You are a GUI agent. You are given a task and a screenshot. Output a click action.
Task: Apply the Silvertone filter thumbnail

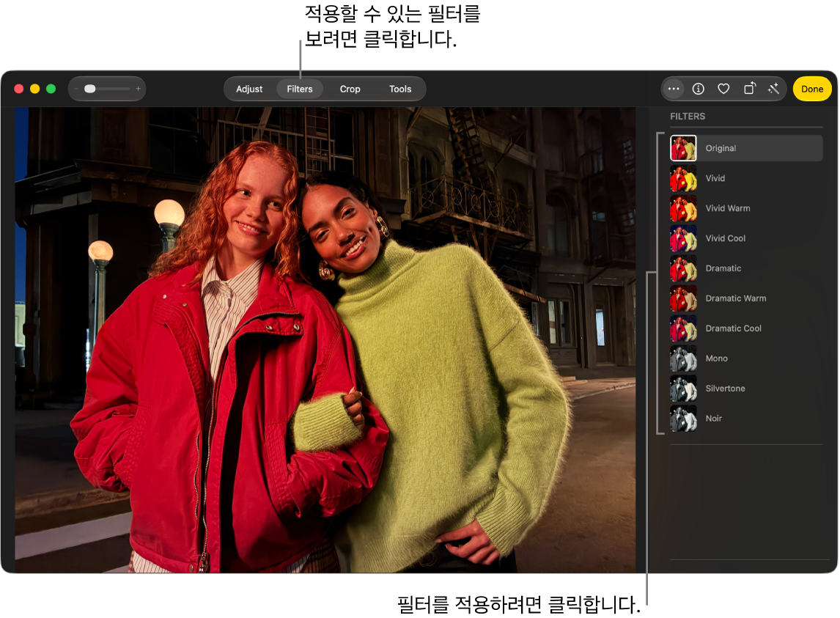pos(683,388)
